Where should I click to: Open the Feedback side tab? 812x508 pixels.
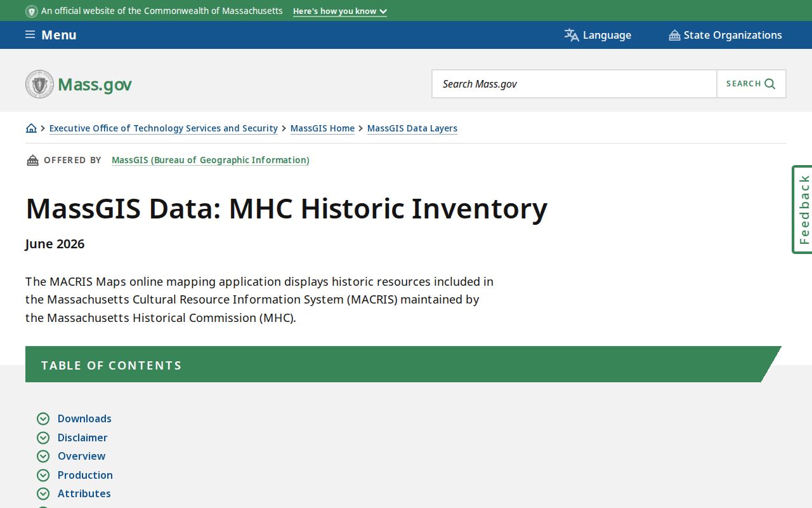pyautogui.click(x=803, y=210)
